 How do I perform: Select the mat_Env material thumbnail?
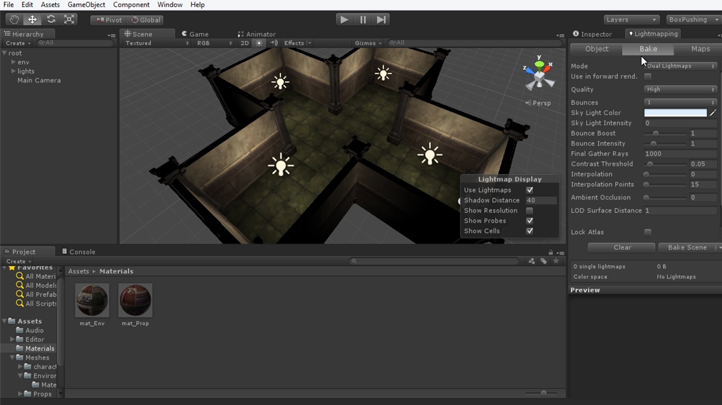92,300
